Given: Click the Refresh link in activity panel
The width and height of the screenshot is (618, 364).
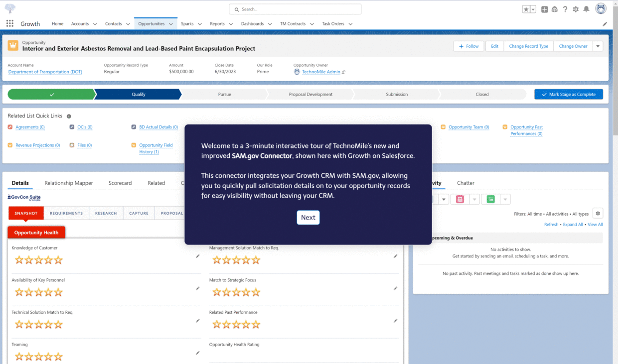Looking at the screenshot, I should tap(551, 225).
